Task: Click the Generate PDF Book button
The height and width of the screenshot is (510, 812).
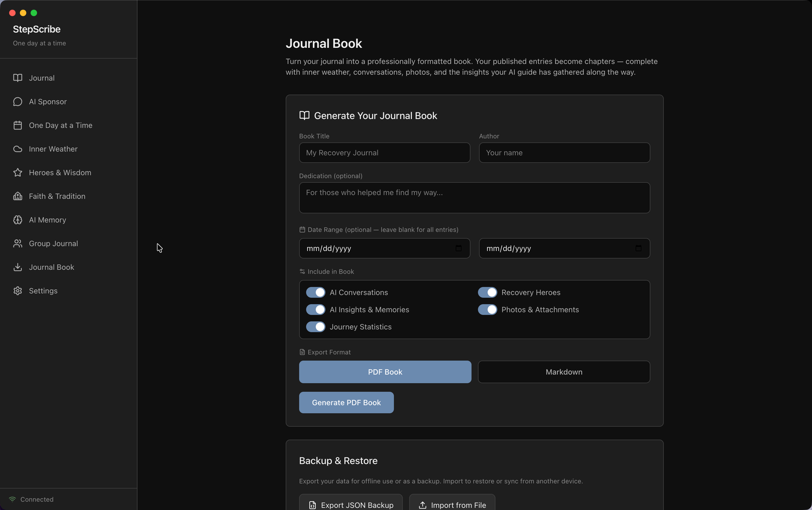Action: pyautogui.click(x=346, y=403)
